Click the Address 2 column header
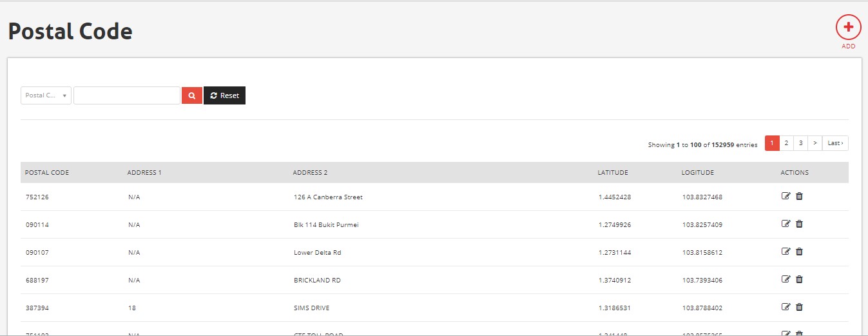 click(310, 173)
